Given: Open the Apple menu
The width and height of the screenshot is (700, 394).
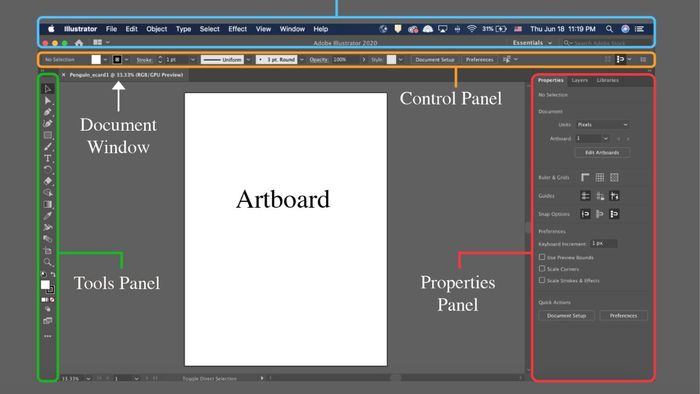Looking at the screenshot, I should [51, 29].
